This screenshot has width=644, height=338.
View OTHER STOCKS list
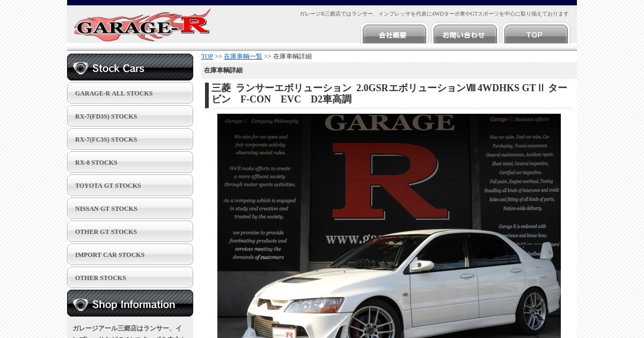[130, 277]
